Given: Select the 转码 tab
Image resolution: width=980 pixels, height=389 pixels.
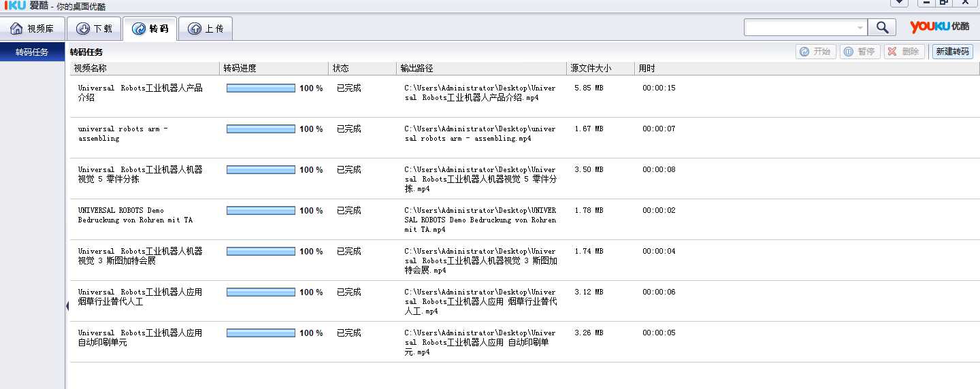Looking at the screenshot, I should [150, 29].
